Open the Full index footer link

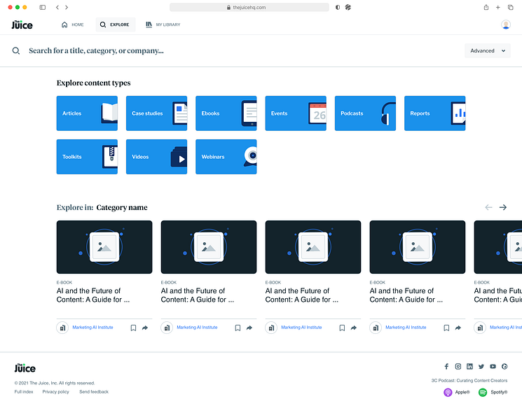pyautogui.click(x=24, y=392)
